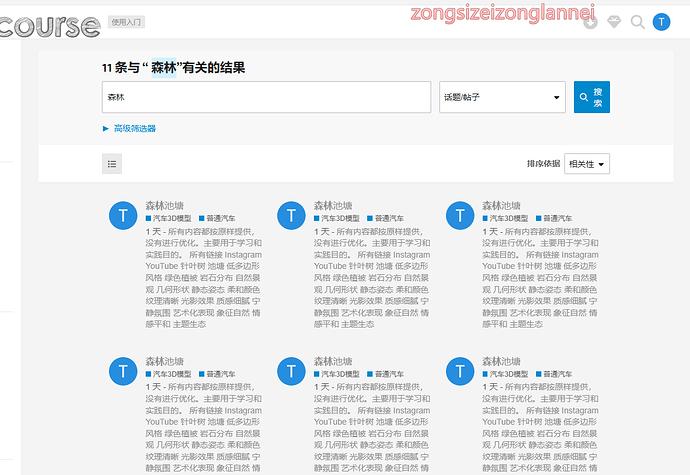
Task: Click the blue 搜索 button
Action: coord(592,97)
